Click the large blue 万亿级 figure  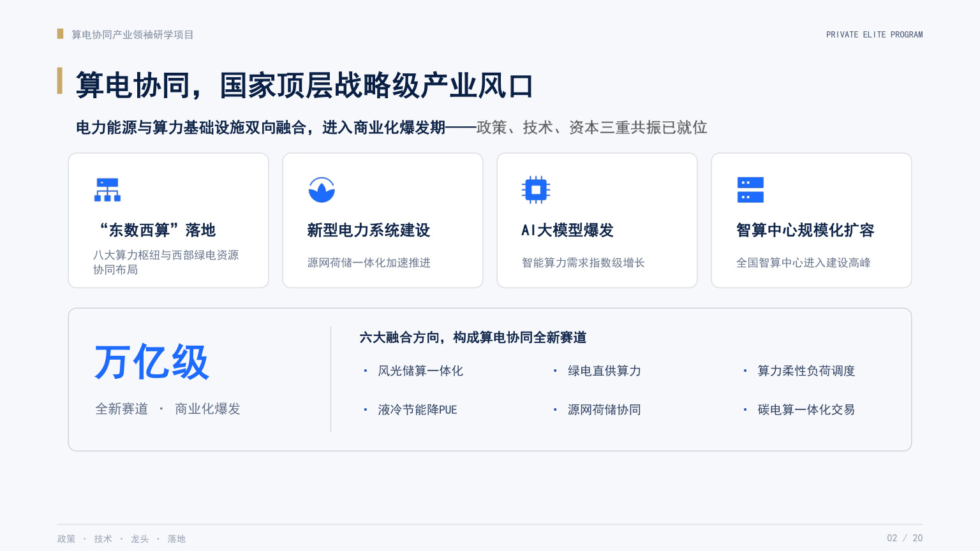tap(152, 362)
